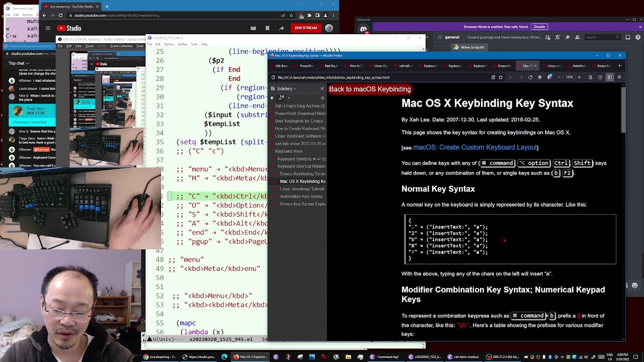
Task: Switch to the PowerShell Firefox tab
Action: click(306, 66)
